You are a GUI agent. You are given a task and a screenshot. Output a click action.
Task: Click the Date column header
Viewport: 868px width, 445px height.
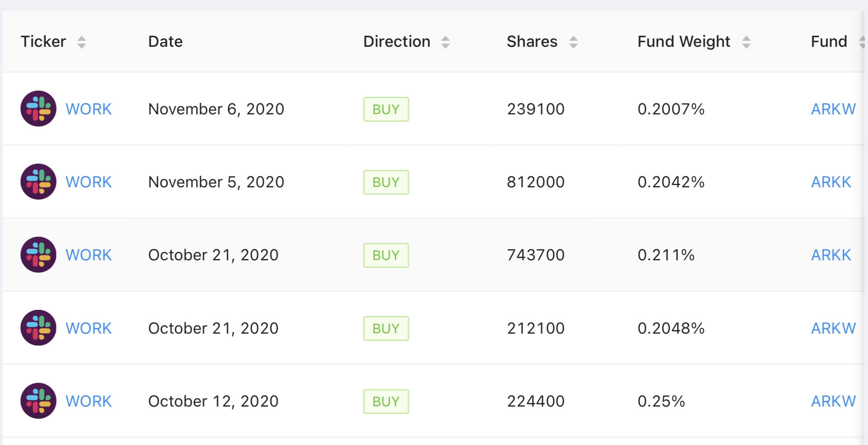click(165, 41)
